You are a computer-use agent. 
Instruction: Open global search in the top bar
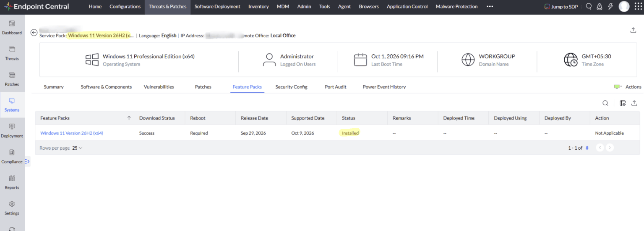coord(589,6)
